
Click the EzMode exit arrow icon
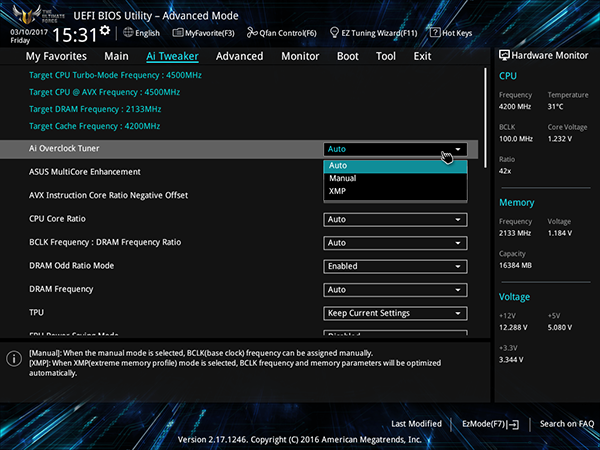click(x=514, y=424)
